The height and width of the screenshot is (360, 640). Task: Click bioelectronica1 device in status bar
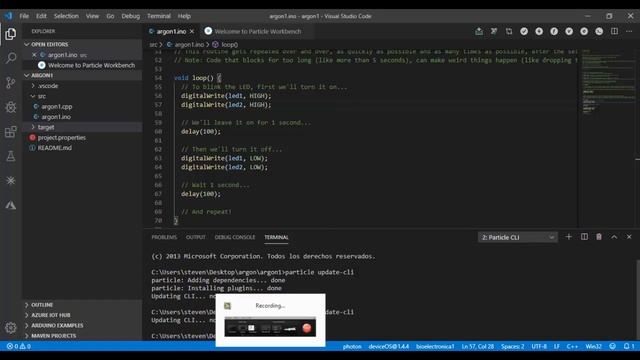tap(435, 346)
